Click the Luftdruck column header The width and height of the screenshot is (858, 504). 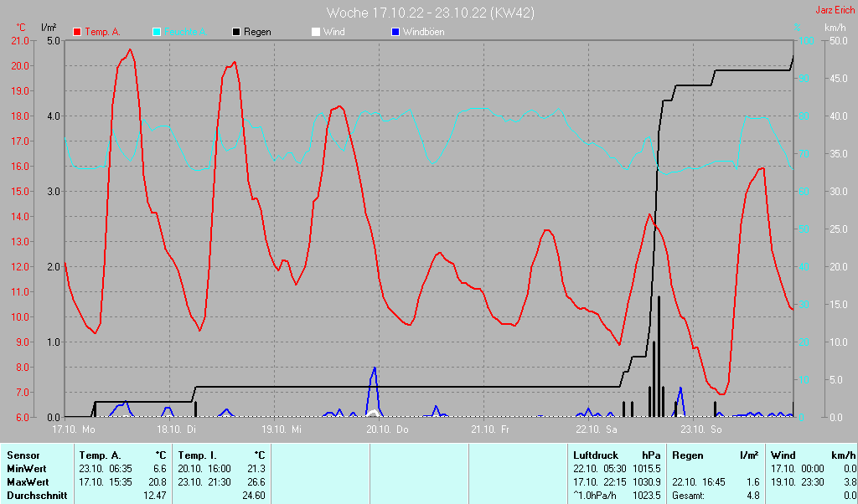coord(596,455)
